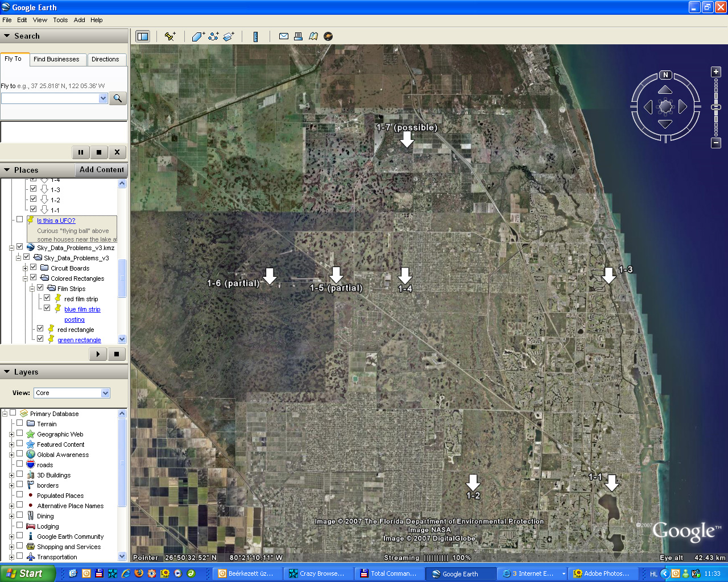The width and height of the screenshot is (728, 582).
Task: Open the Fly To input dropdown arrow
Action: point(103,98)
